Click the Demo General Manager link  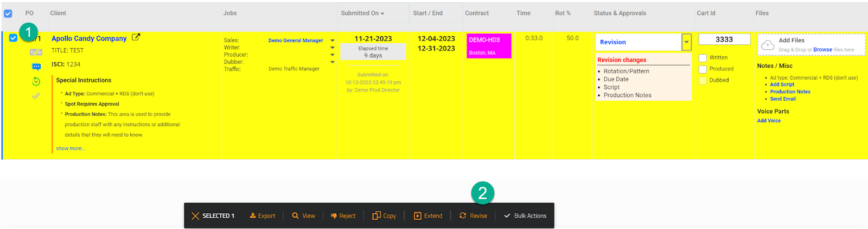[296, 41]
